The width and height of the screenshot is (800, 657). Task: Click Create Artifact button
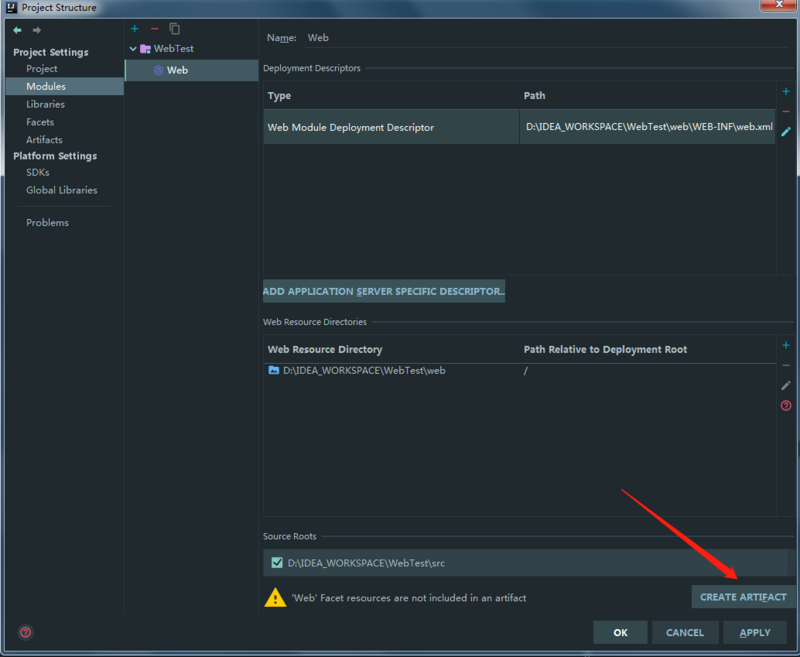743,597
